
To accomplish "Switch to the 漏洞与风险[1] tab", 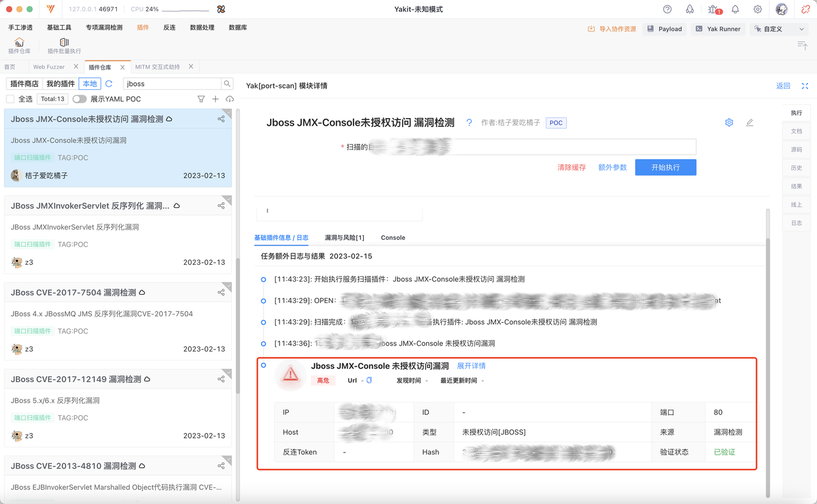I will point(344,237).
